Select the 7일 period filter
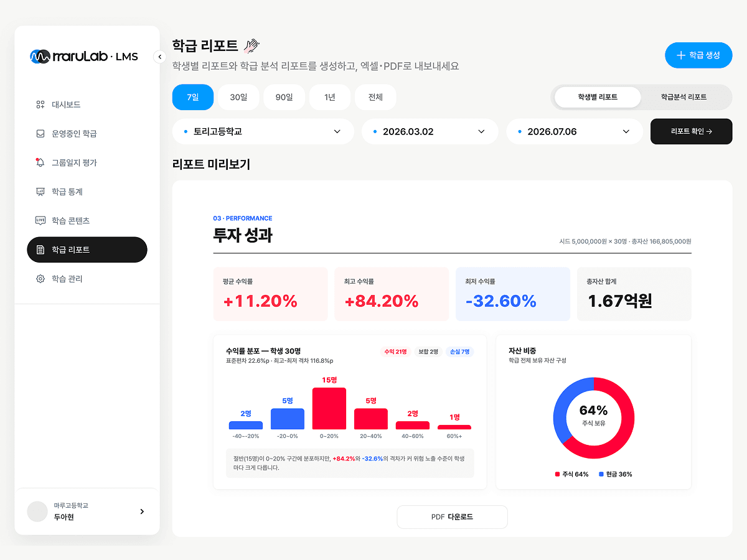 (193, 97)
